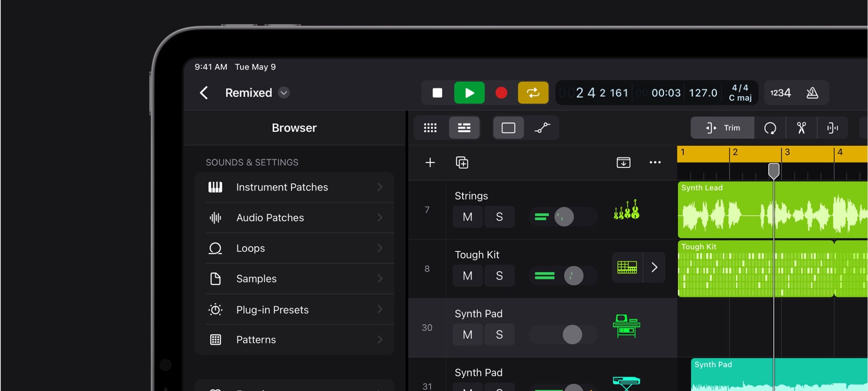
Task: Expand the Tough Kit track chevron
Action: coord(654,267)
